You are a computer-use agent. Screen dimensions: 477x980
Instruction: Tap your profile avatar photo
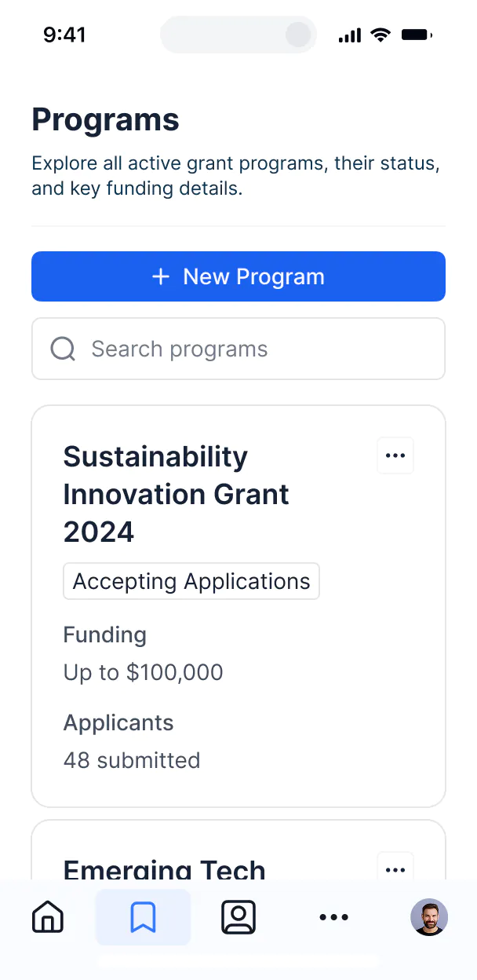point(429,916)
